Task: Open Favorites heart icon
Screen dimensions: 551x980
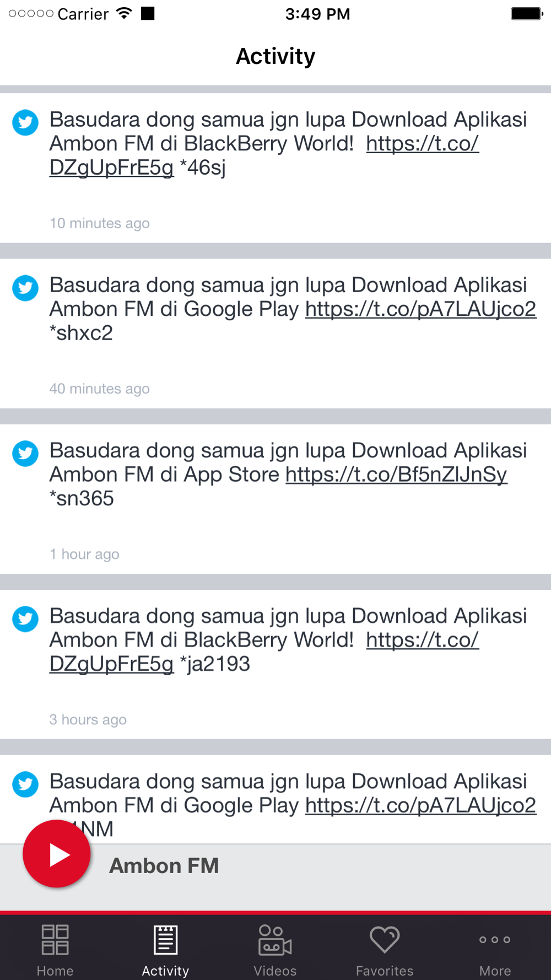Action: (385, 940)
